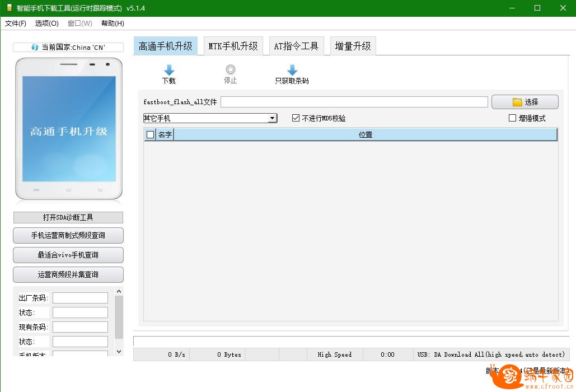
Task: Toggle the 不进行MD5校验 checkbox
Action: coord(296,118)
